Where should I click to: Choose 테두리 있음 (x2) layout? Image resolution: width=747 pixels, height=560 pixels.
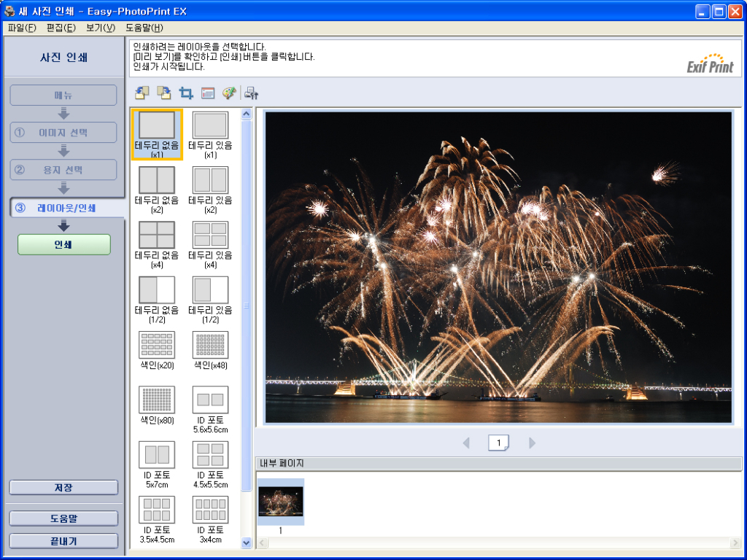pyautogui.click(x=210, y=190)
